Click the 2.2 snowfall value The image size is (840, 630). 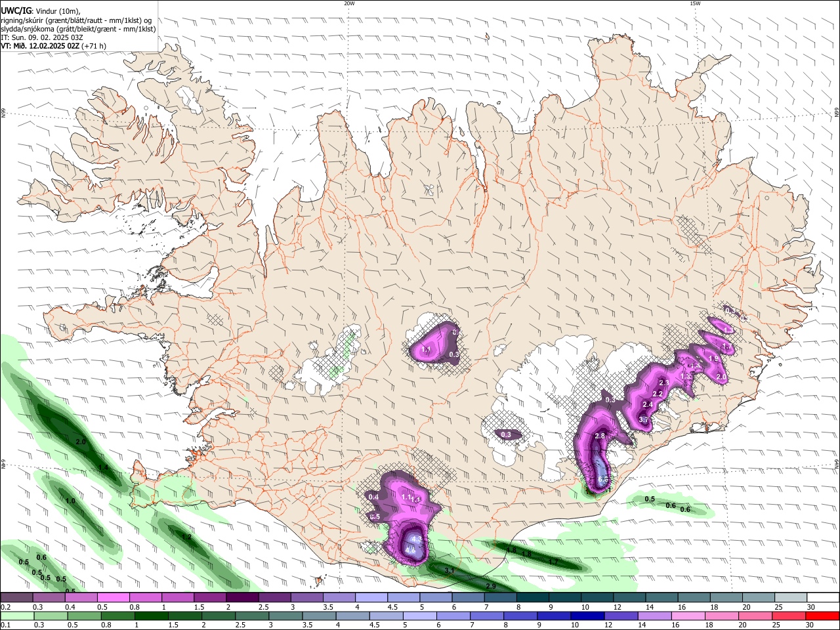click(x=658, y=394)
